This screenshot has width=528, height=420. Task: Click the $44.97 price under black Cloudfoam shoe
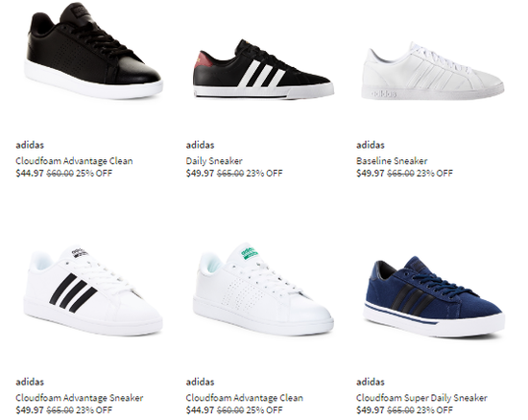coord(30,174)
